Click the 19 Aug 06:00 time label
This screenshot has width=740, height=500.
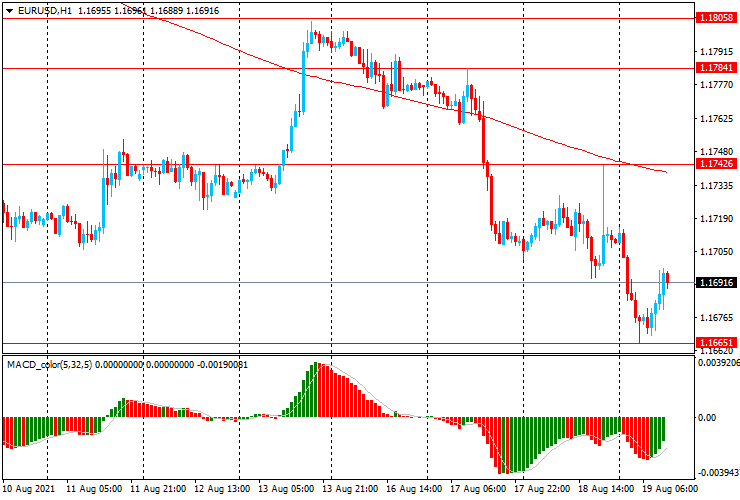(670, 489)
